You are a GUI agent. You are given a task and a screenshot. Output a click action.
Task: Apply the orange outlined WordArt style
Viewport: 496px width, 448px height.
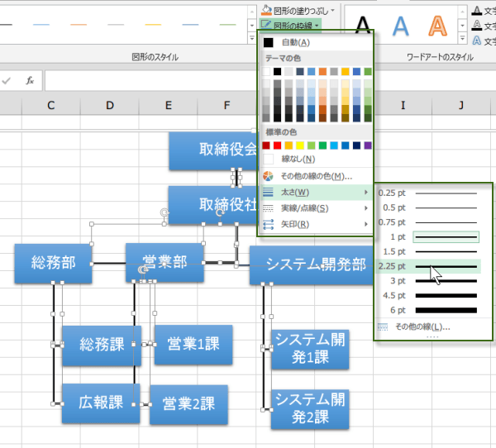tap(438, 26)
